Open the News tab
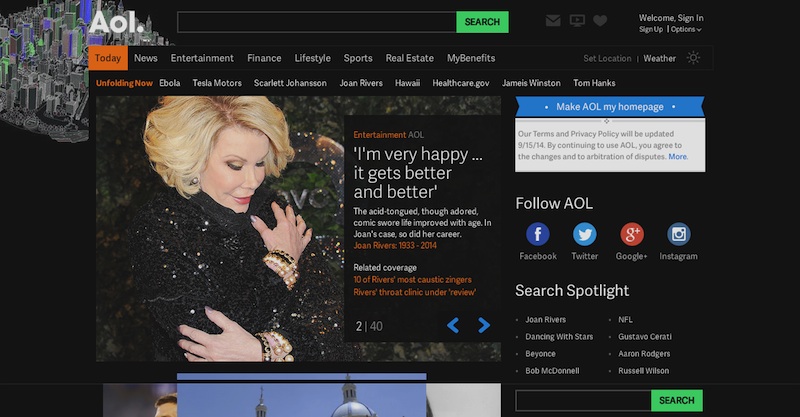The image size is (800, 417). 145,58
